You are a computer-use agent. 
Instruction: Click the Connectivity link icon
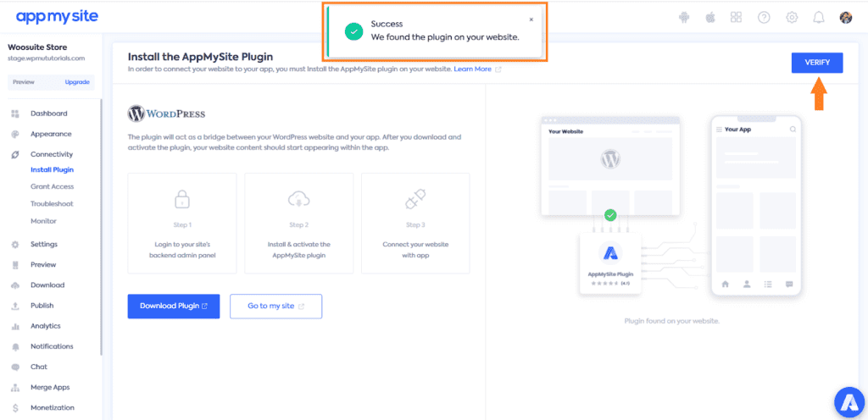pos(15,155)
